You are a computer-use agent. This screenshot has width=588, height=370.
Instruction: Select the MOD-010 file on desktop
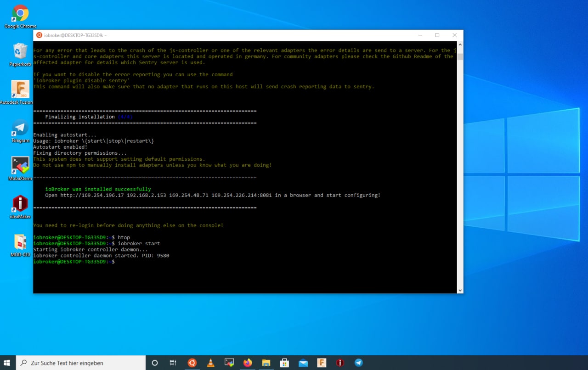coord(20,245)
